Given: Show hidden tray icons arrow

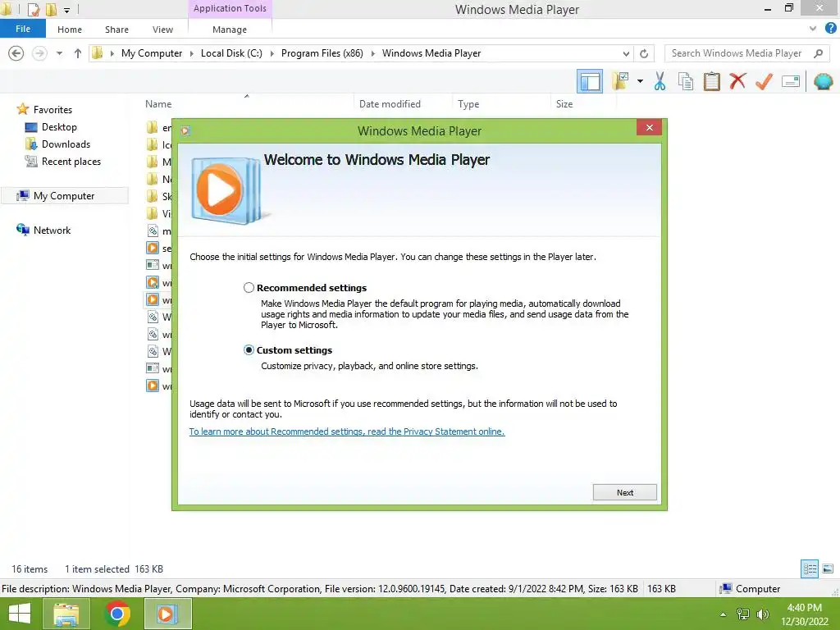Looking at the screenshot, I should tap(724, 614).
